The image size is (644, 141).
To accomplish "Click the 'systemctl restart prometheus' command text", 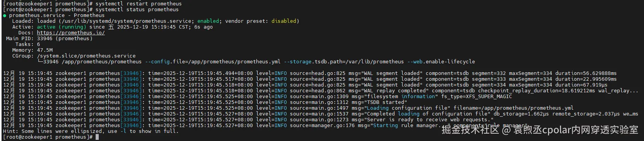I will [138, 4].
